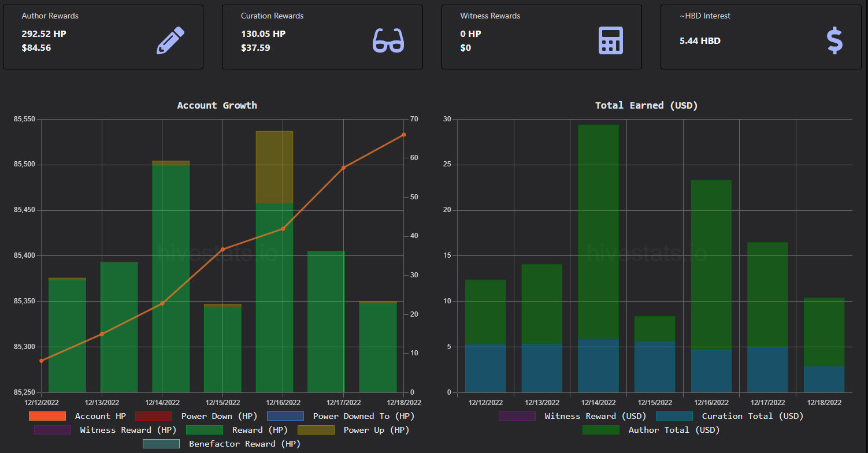The image size is (868, 453).
Task: Click the Witness Reward (HP) legend label
Action: click(128, 430)
